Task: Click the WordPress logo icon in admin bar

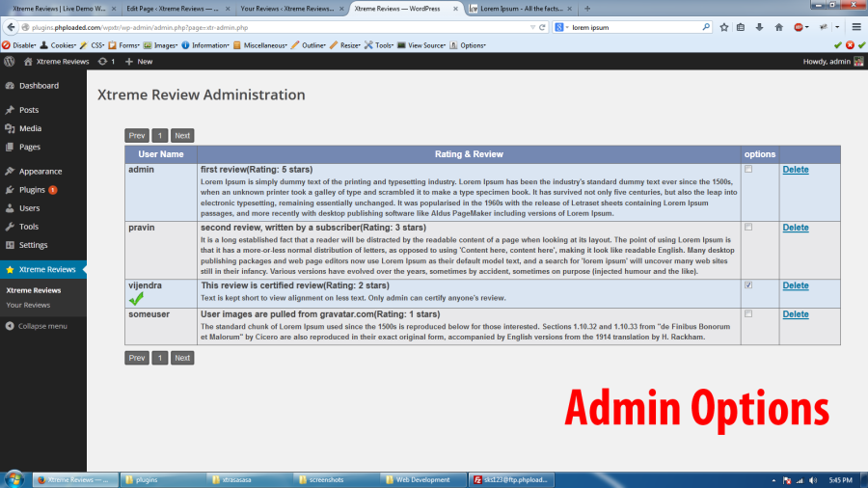Action: pos(10,62)
